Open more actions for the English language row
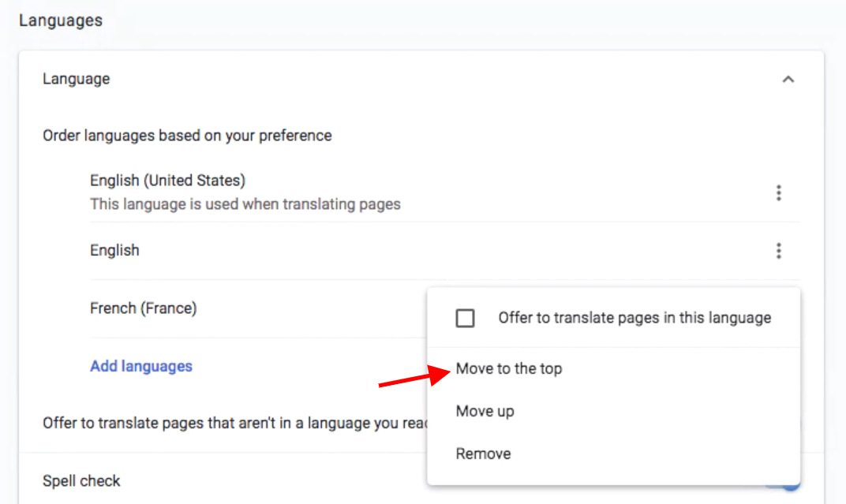 click(778, 251)
